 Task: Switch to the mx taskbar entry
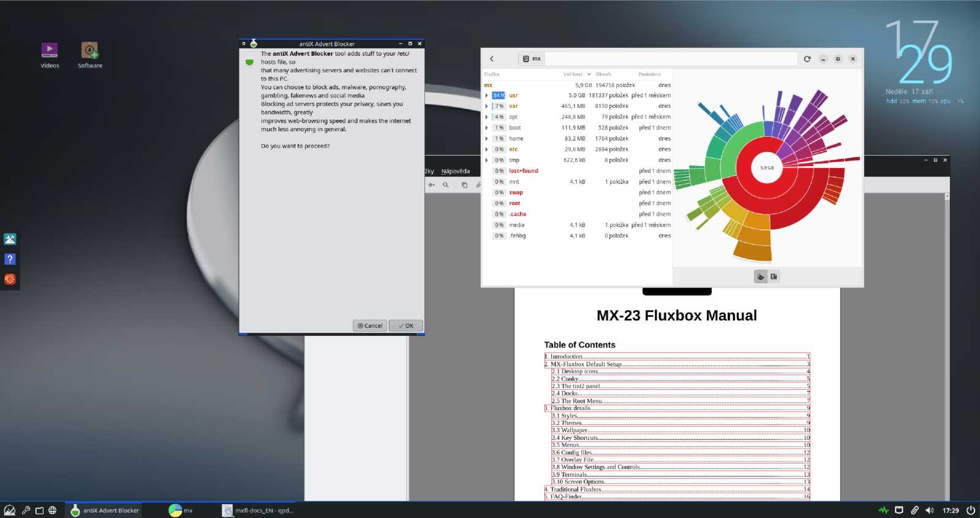pos(181,510)
